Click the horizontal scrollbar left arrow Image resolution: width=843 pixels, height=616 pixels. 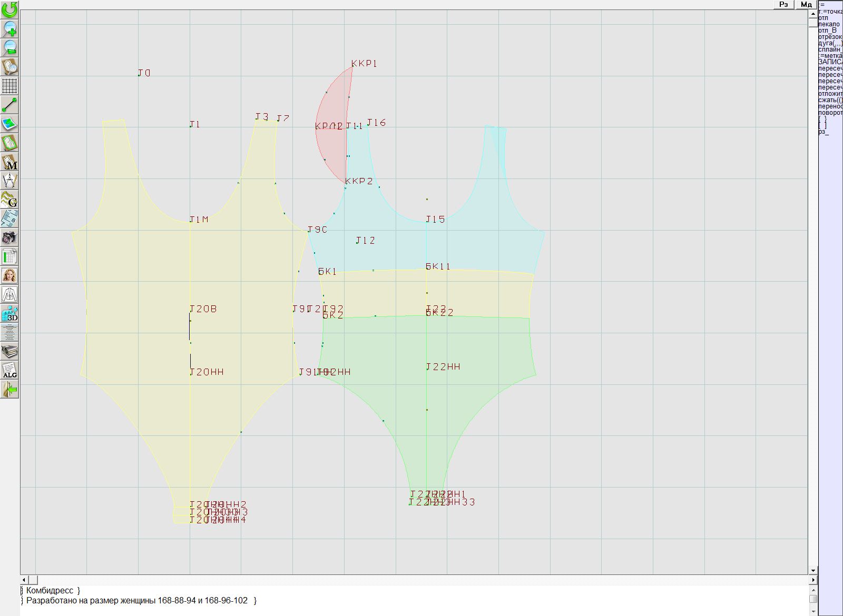tap(24, 580)
